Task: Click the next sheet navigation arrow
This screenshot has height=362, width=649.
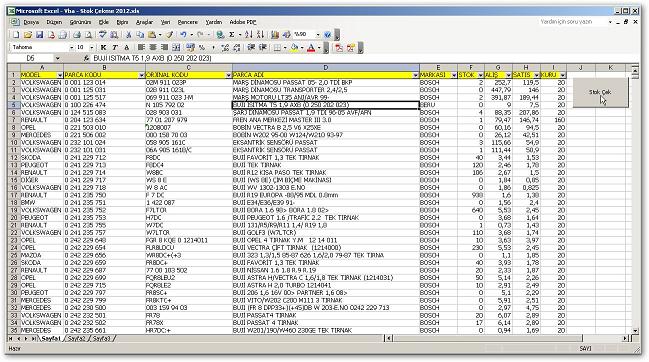Action: (26, 339)
